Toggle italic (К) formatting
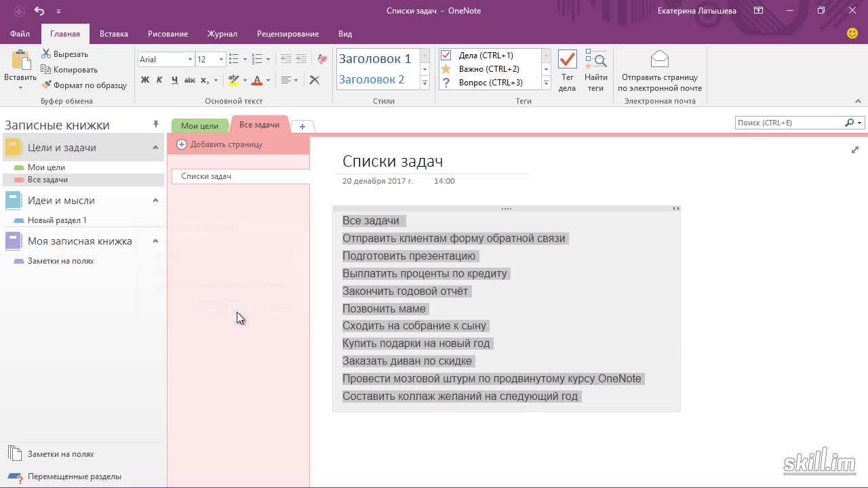Screen dimensions: 868x488 pos(159,80)
